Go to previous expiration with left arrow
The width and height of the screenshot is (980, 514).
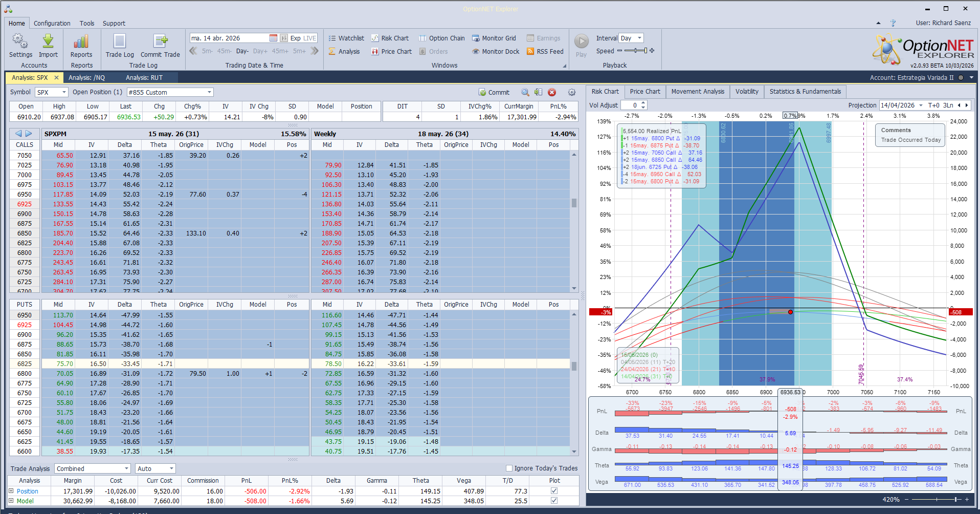point(18,134)
